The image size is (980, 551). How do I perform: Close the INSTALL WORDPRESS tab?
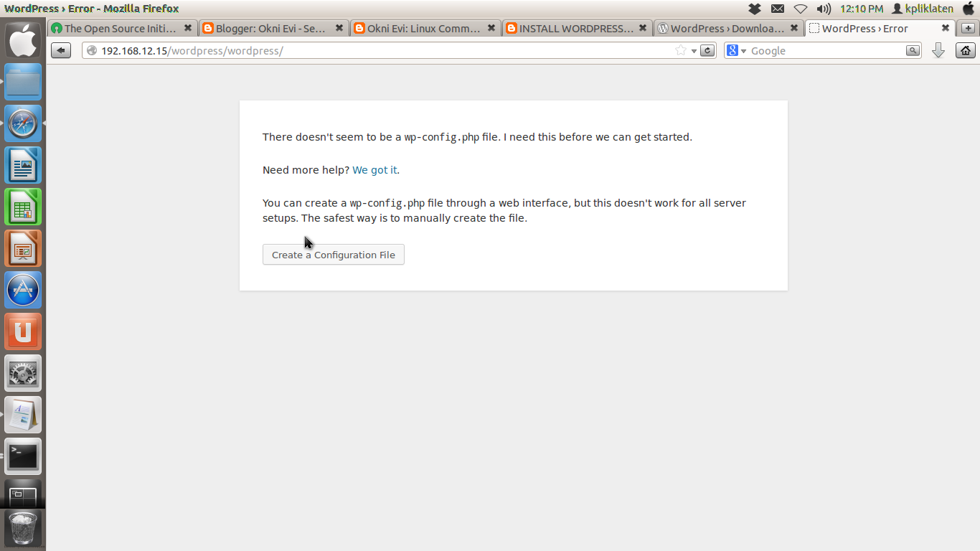(643, 28)
